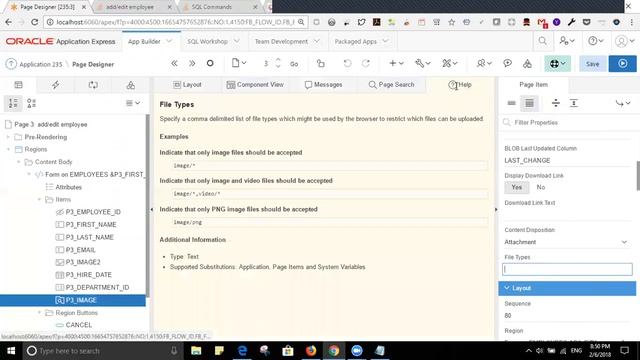Select P3_EMPLOYEE_ID item in tree
This screenshot has height=360, width=640.
(x=93, y=212)
